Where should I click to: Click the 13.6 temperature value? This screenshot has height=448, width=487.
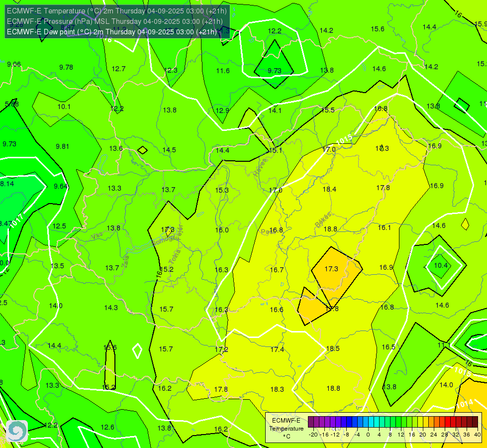click(116, 148)
